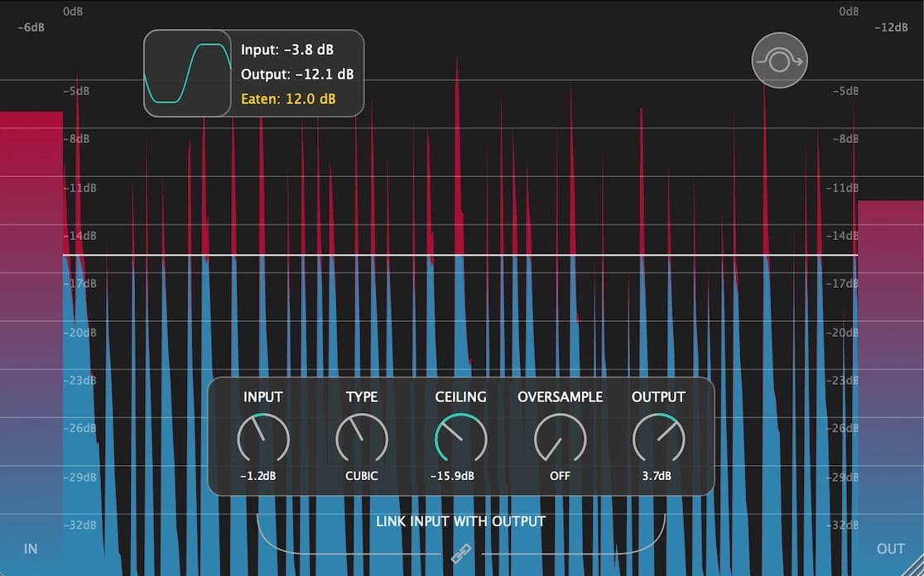Click the -15.9dB ceiling value field
The width and height of the screenshot is (924, 576).
tap(452, 476)
